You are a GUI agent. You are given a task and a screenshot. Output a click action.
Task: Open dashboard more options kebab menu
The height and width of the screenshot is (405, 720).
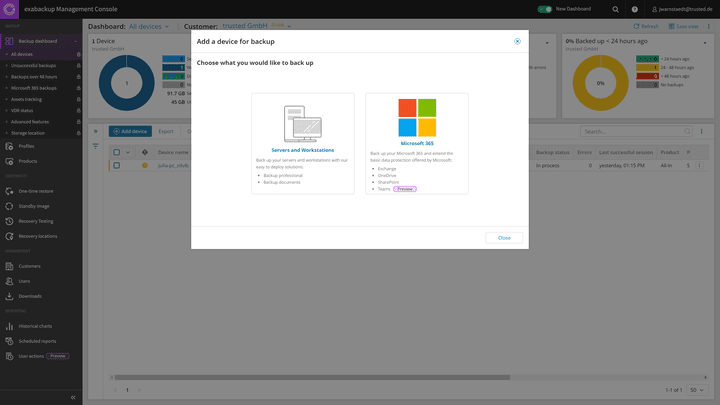709,27
